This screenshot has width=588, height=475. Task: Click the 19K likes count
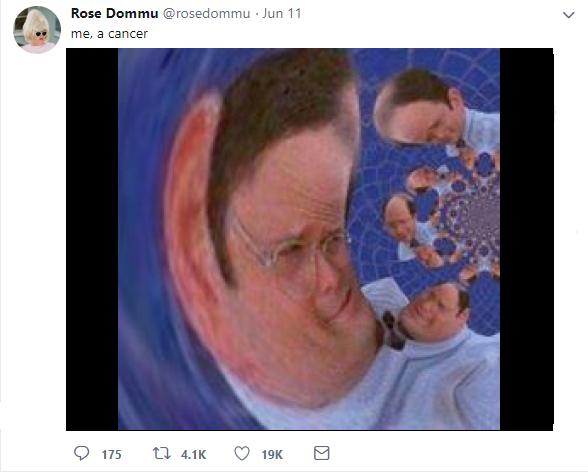coord(272,455)
